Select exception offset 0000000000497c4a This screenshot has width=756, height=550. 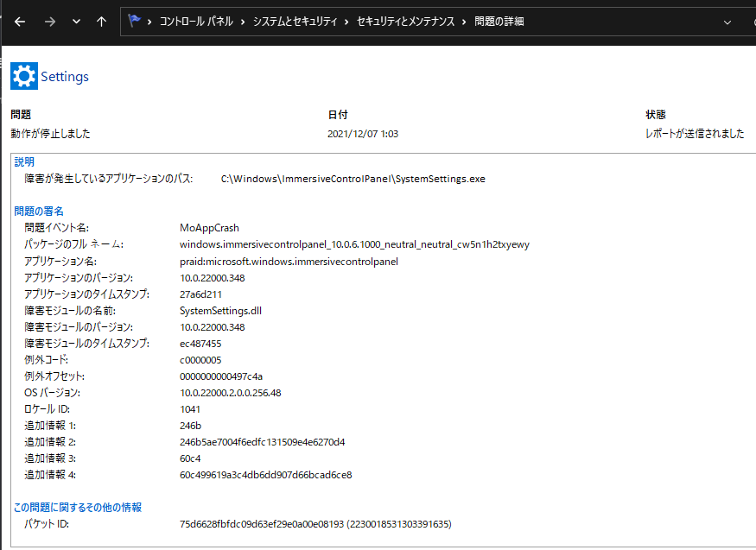point(221,376)
